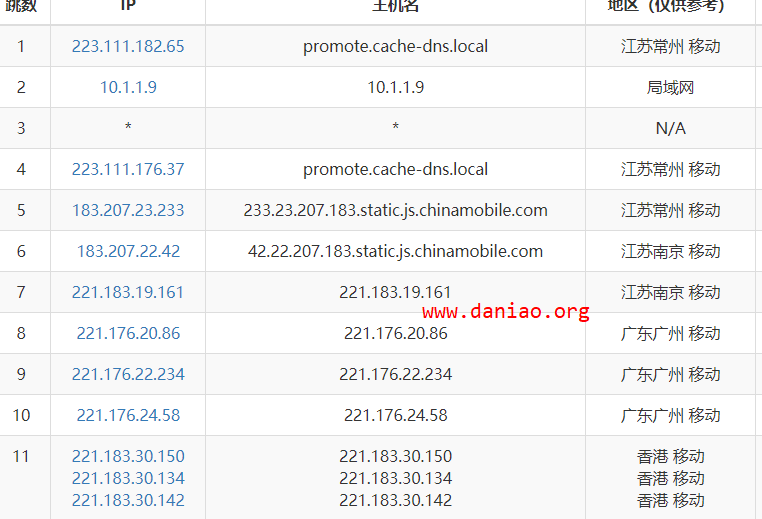Open the 183.207.22.42 link
Viewport: 762px width, 519px height.
(128, 251)
